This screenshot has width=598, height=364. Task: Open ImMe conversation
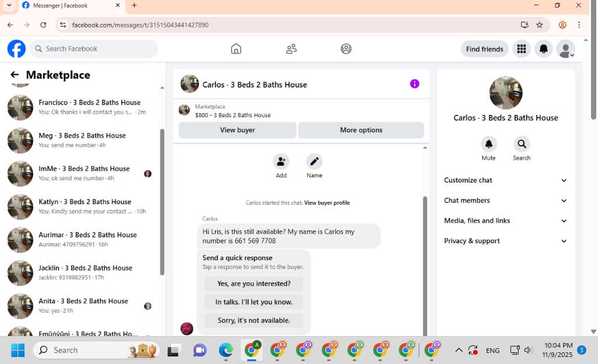click(x=81, y=174)
